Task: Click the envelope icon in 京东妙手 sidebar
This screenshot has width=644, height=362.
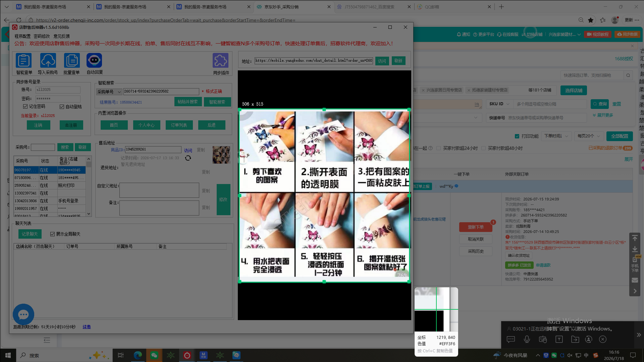Action: coord(635,280)
